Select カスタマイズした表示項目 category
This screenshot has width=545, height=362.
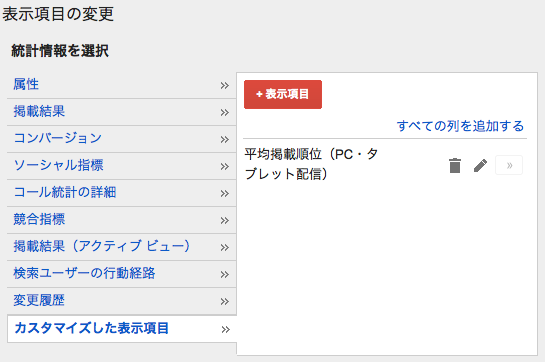coord(122,329)
